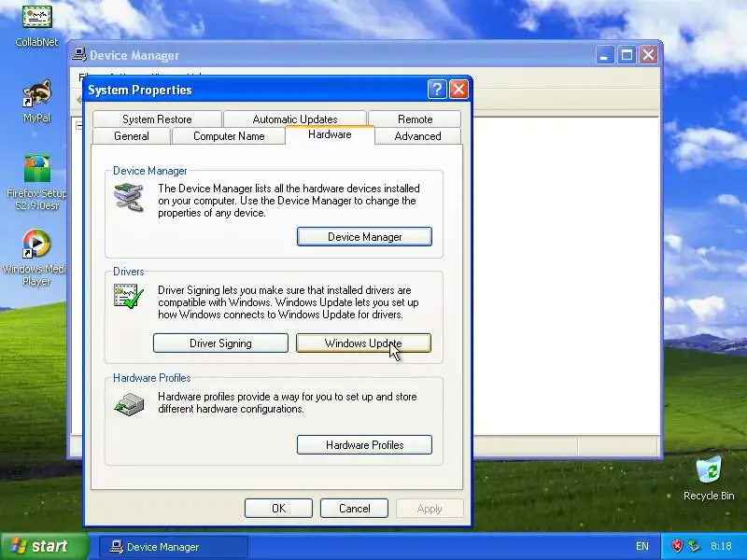The width and height of the screenshot is (747, 560).
Task: Minimize the Device Manager window
Action: (x=604, y=55)
